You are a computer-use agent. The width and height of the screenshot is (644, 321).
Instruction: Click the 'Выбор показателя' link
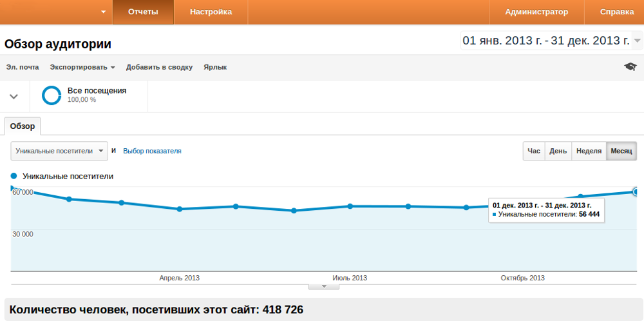click(x=152, y=151)
